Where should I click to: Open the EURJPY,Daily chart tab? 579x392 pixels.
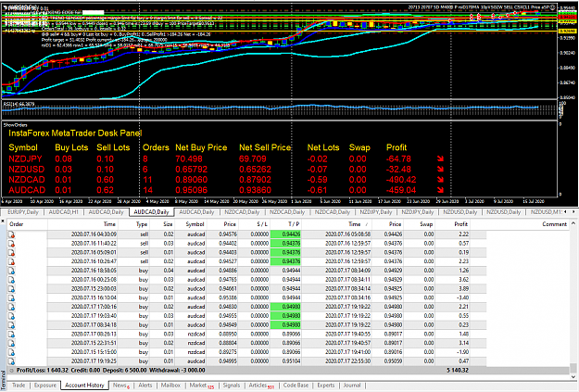pyautogui.click(x=23, y=212)
